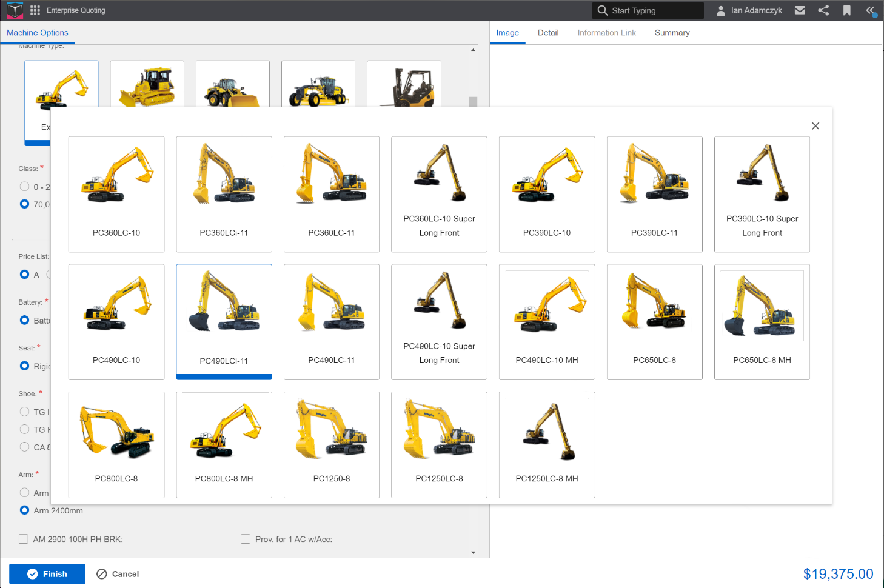Select the Battery radio option
The height and width of the screenshot is (588, 884).
pyautogui.click(x=25, y=320)
